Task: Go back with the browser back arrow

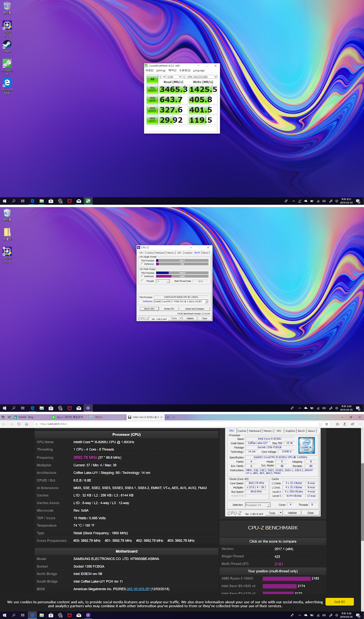Action: (4, 424)
